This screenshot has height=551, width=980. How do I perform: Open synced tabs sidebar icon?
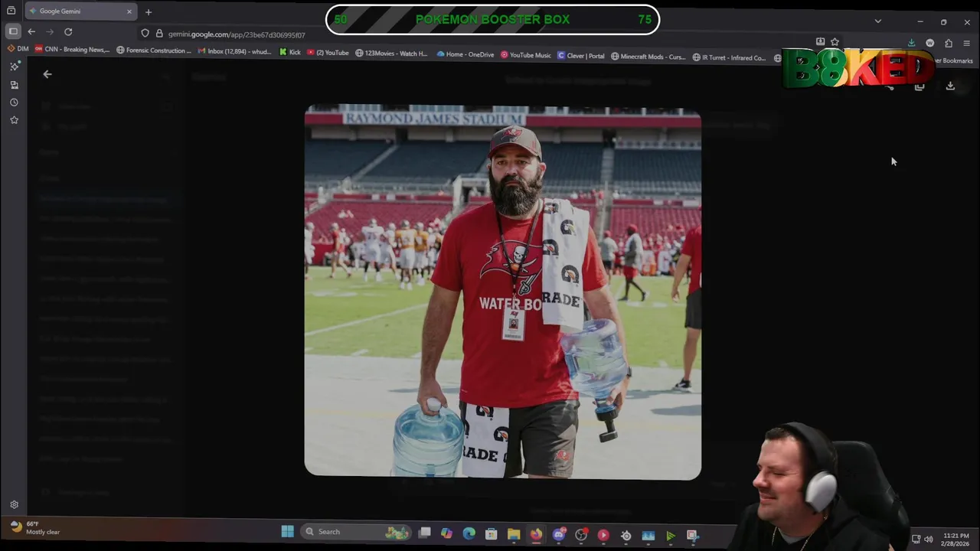point(14,85)
